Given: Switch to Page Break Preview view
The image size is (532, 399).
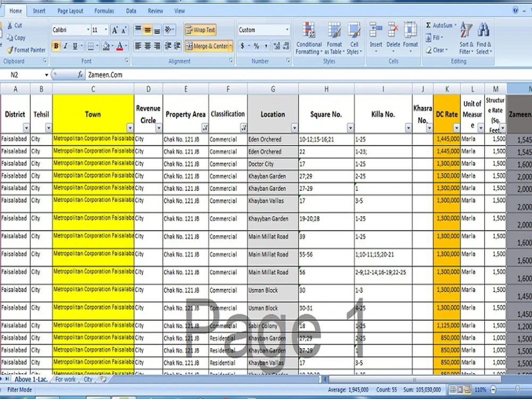Looking at the screenshot, I should pos(468,389).
